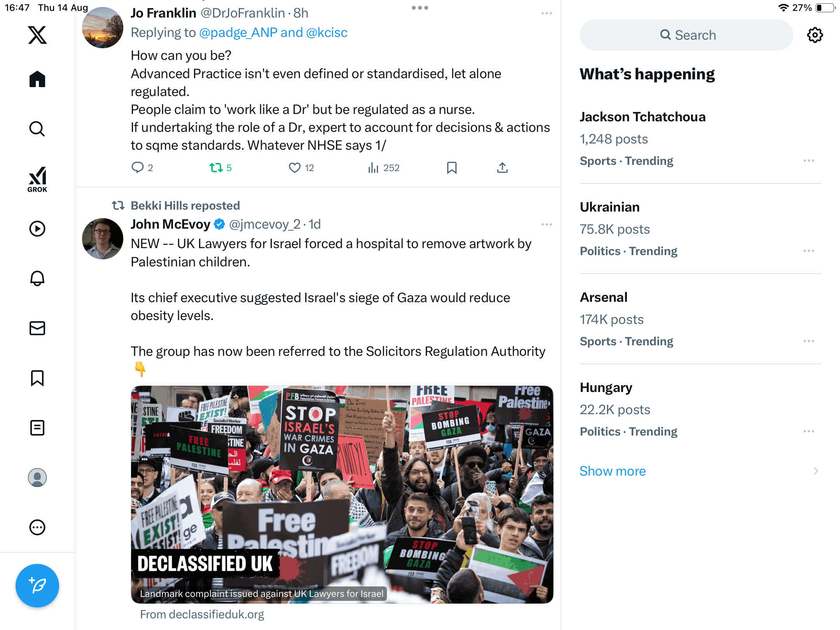Open Messages from the envelope icon
This screenshot has width=840, height=630.
click(37, 328)
